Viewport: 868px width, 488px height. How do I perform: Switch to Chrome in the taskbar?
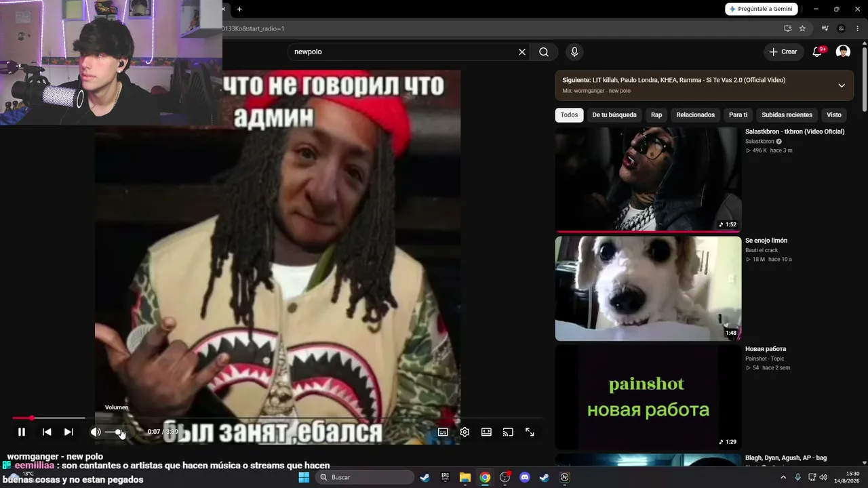coord(485,477)
